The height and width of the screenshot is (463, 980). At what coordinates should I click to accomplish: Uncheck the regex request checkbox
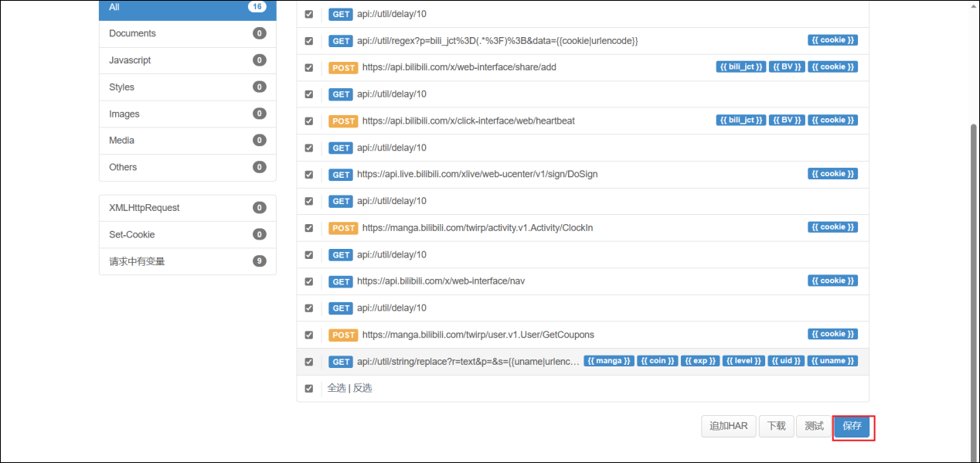coord(309,41)
